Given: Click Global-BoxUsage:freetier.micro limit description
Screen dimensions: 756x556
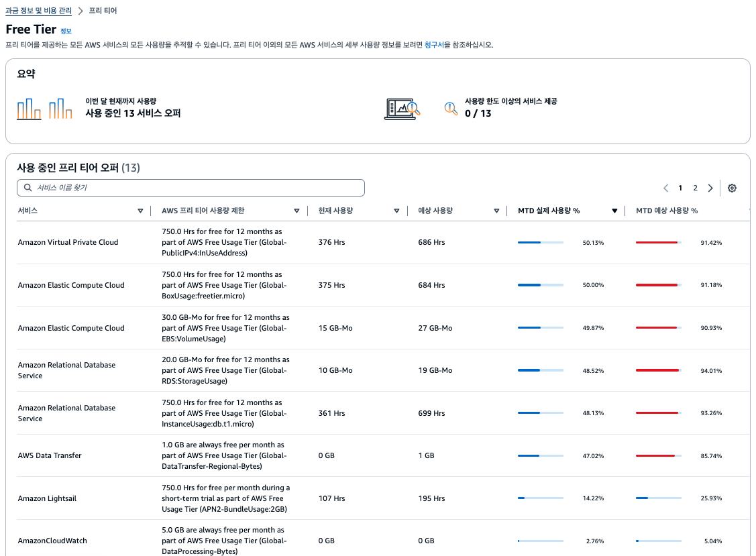Looking at the screenshot, I should [224, 285].
